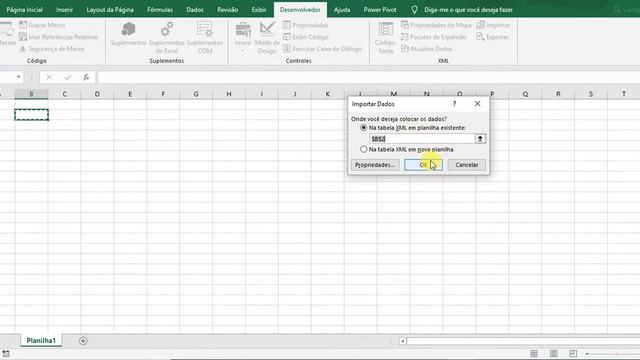The width and height of the screenshot is (640, 360).
Task: Click the confirm formula checkmark icon
Action: click(68, 77)
